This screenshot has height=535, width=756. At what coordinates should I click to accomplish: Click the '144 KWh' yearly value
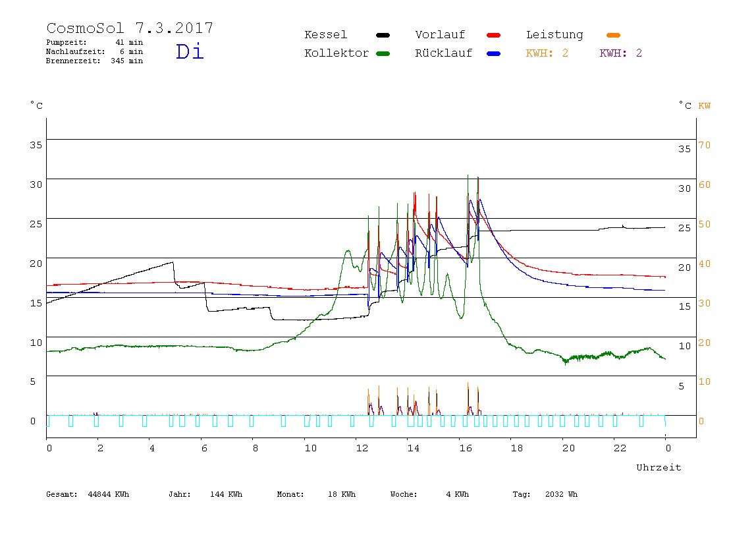click(226, 494)
